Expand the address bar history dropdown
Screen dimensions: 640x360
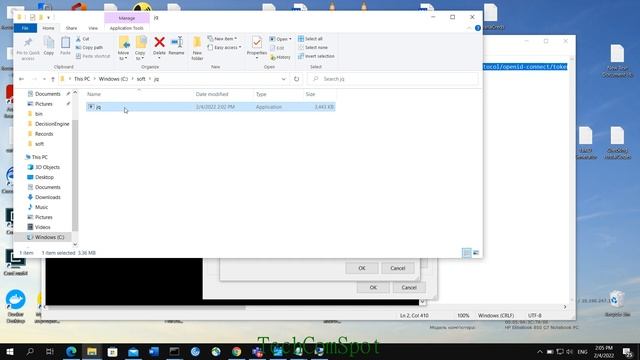(x=284, y=79)
